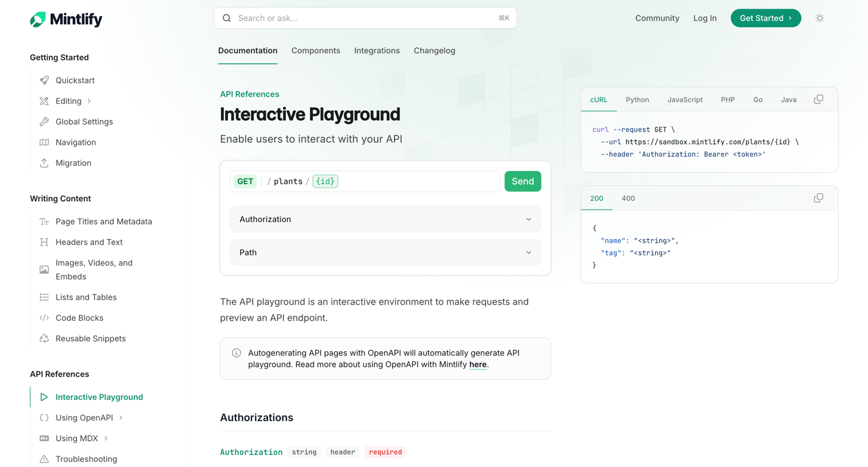The height and width of the screenshot is (467, 868).
Task: Click the Headers and Text icon
Action: pos(44,242)
